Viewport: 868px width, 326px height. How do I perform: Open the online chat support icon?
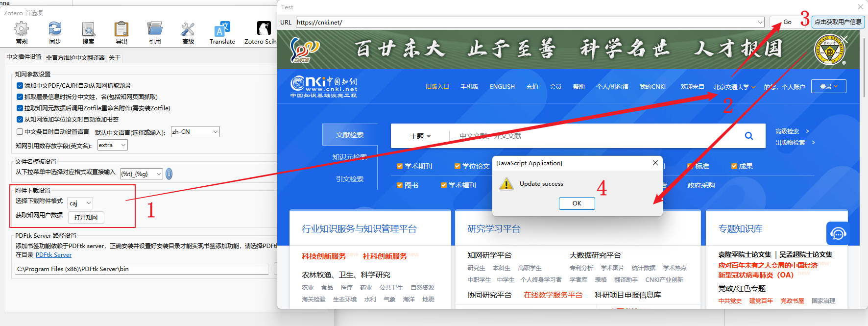click(838, 233)
